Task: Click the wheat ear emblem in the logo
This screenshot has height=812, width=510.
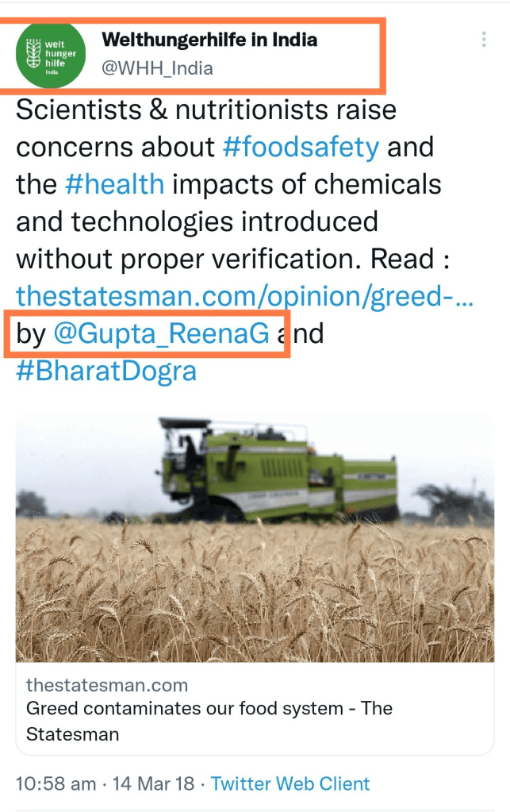Action: pyautogui.click(x=33, y=52)
